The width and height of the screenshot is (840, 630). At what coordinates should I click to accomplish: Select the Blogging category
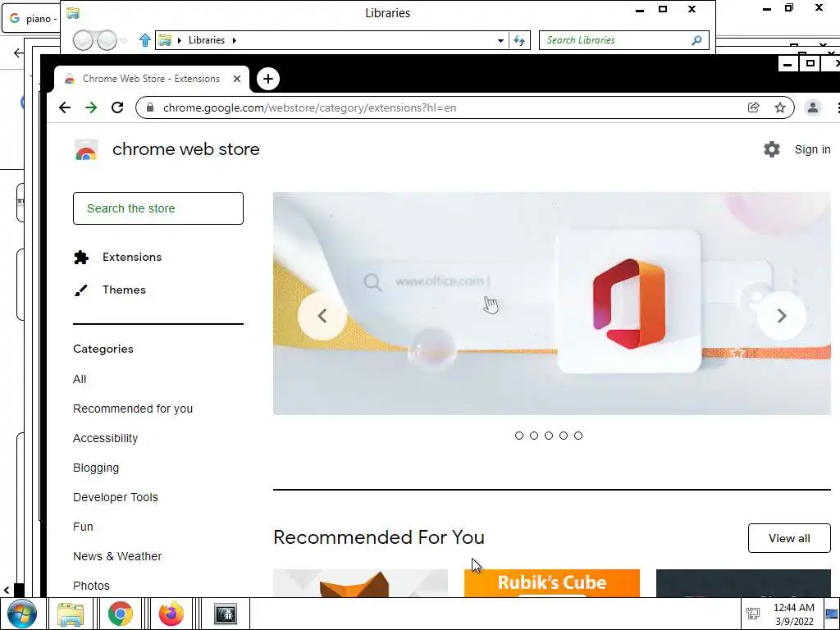[96, 468]
